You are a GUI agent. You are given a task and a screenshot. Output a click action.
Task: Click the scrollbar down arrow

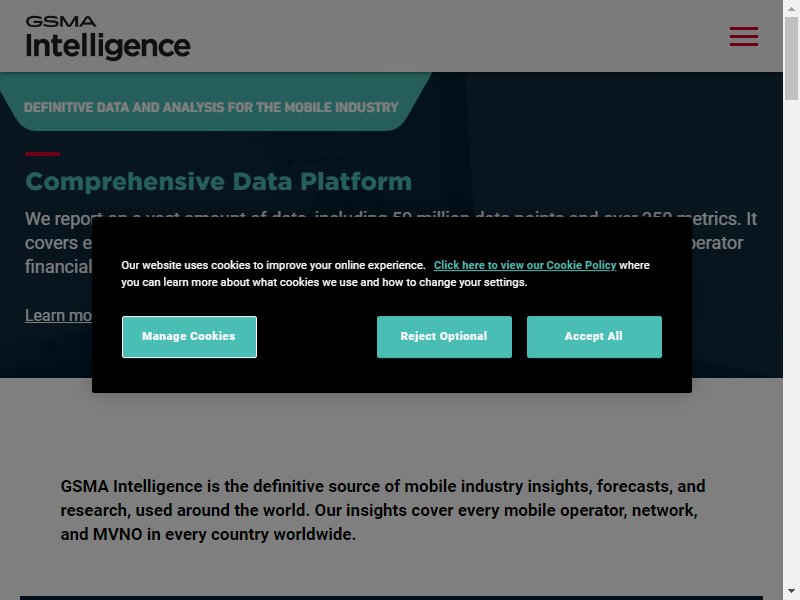(x=791, y=591)
